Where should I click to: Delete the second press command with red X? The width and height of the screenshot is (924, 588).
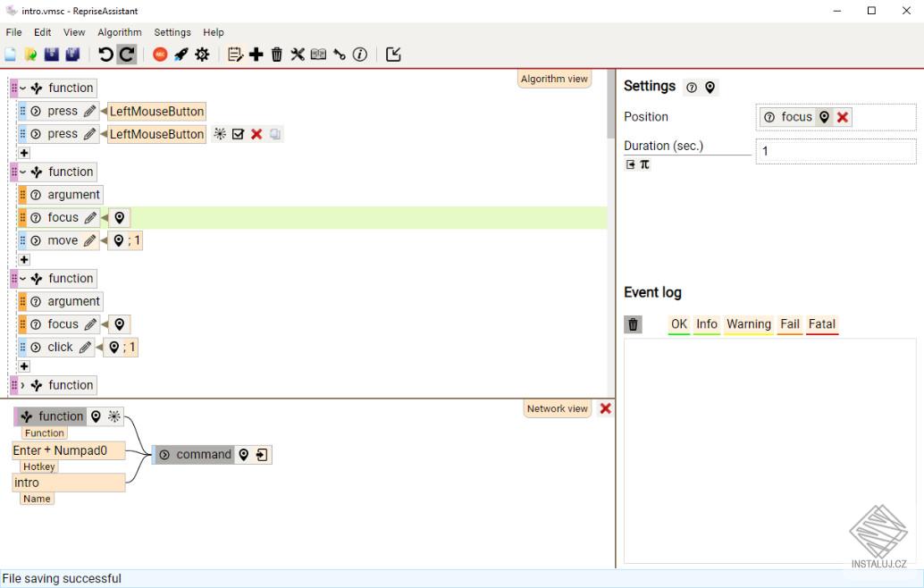click(x=256, y=134)
